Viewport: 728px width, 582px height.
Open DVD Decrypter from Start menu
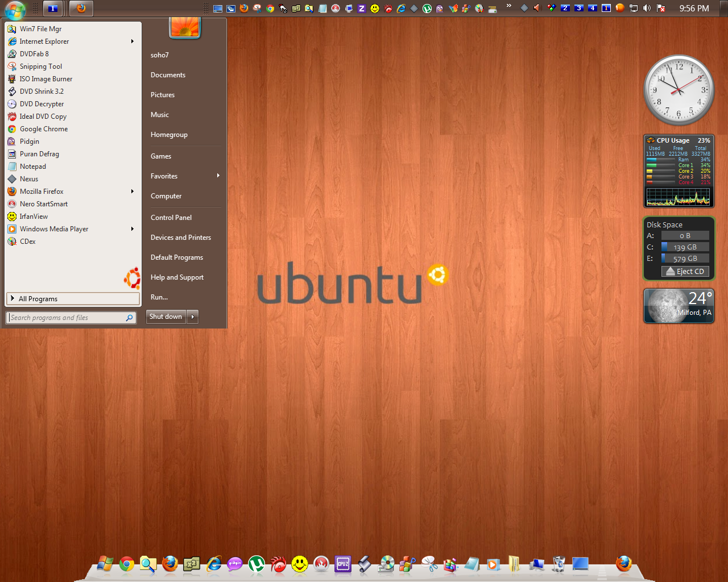(x=73, y=104)
